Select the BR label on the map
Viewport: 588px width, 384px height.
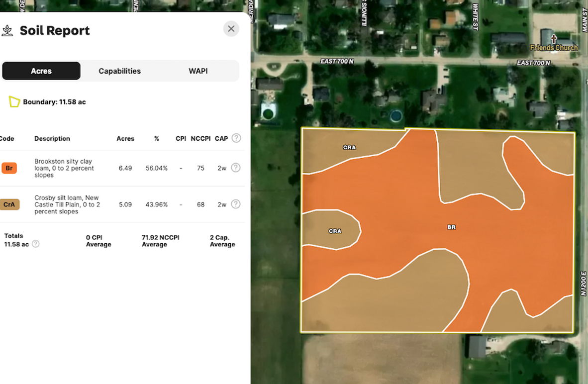tap(451, 227)
